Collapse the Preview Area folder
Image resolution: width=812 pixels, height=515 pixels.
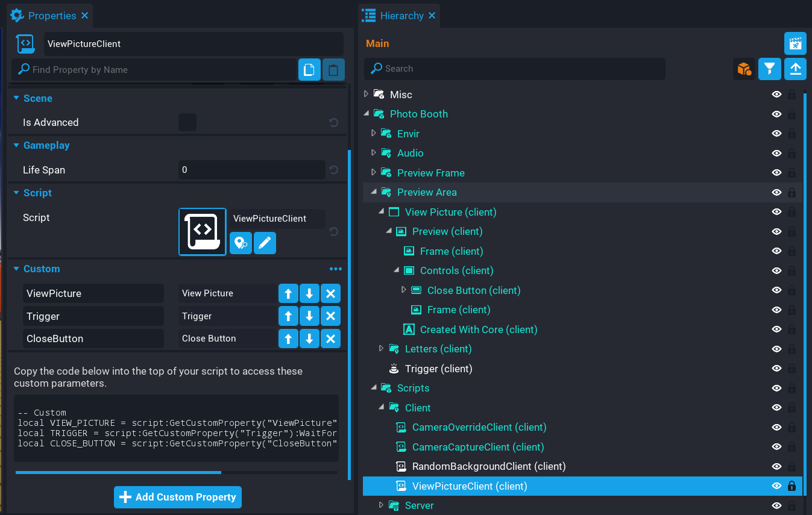(x=374, y=192)
